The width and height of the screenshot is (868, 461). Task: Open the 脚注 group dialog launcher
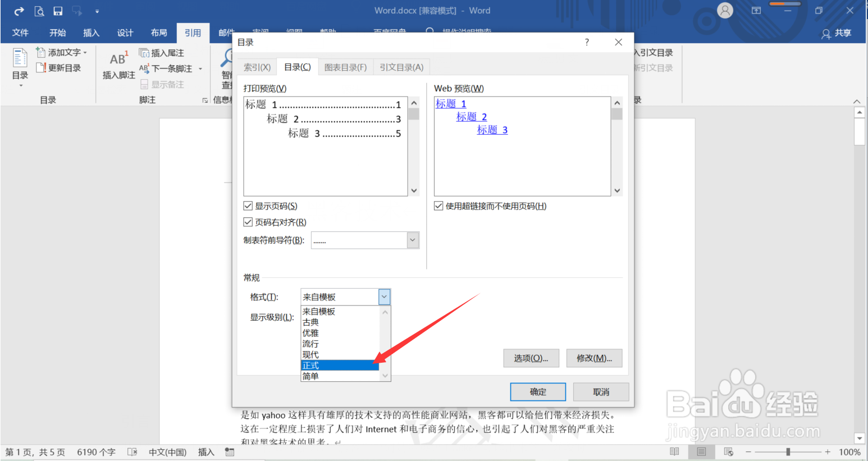tap(205, 101)
